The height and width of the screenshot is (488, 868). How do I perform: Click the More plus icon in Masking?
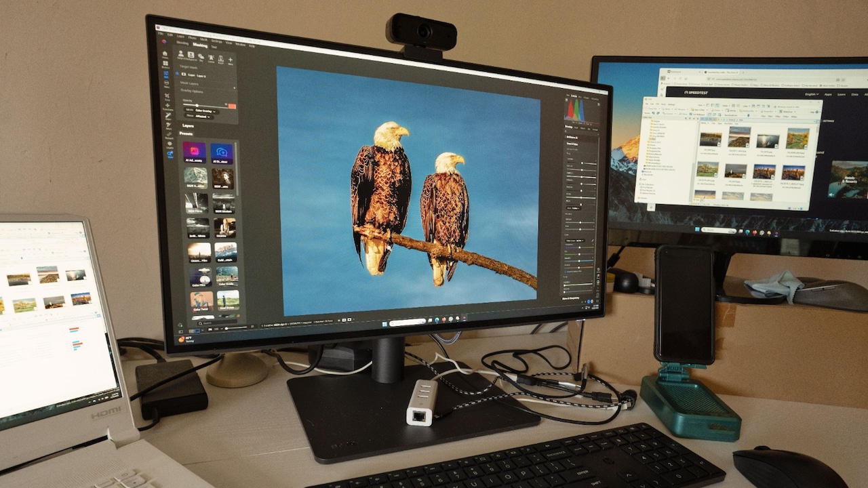point(231,60)
